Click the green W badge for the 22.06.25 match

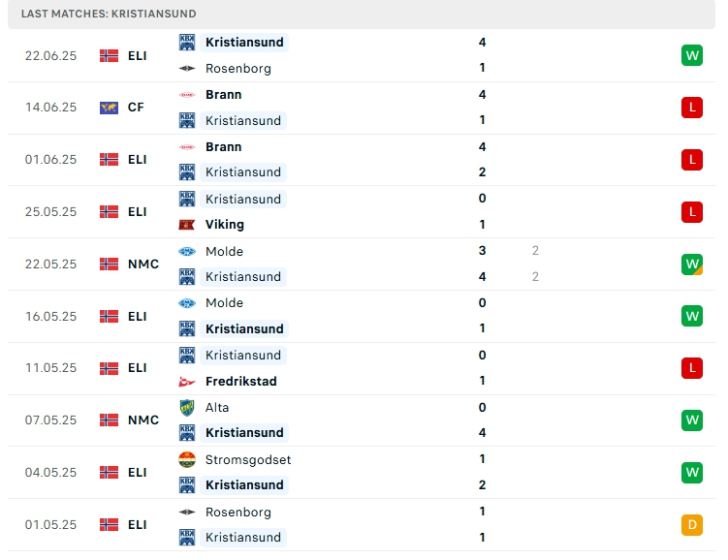click(x=691, y=55)
